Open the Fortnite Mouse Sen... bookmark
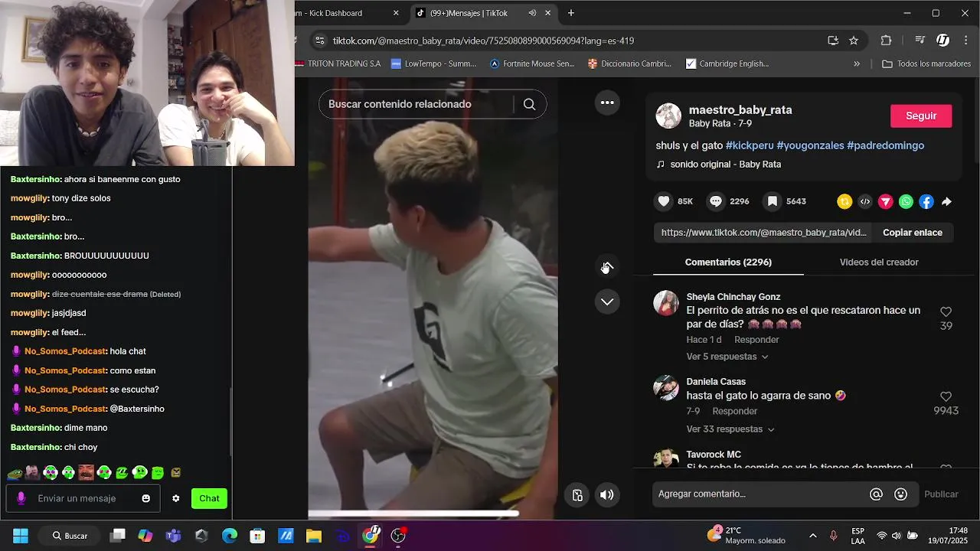The width and height of the screenshot is (980, 551). pyautogui.click(x=532, y=64)
